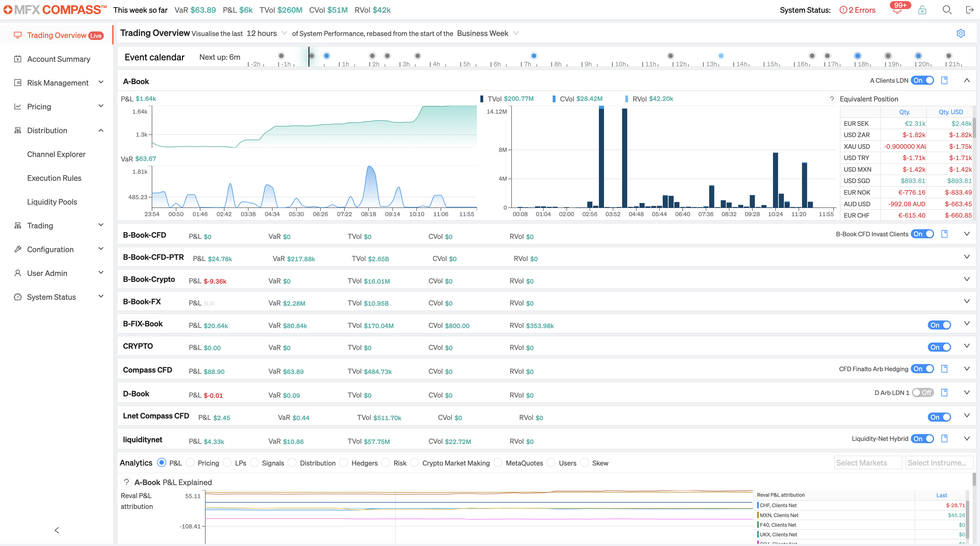
Task: Select the Hedgers analytics radio button
Action: pos(344,463)
